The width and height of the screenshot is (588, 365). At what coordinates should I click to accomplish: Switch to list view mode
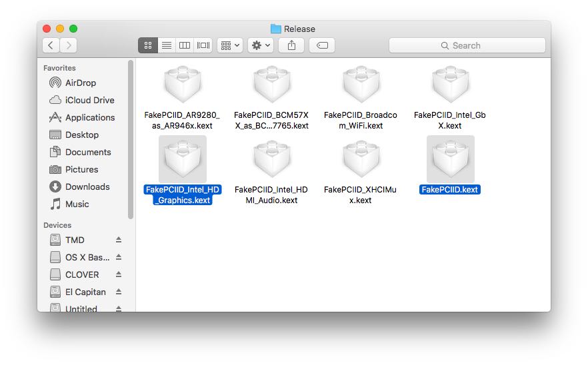pos(167,45)
